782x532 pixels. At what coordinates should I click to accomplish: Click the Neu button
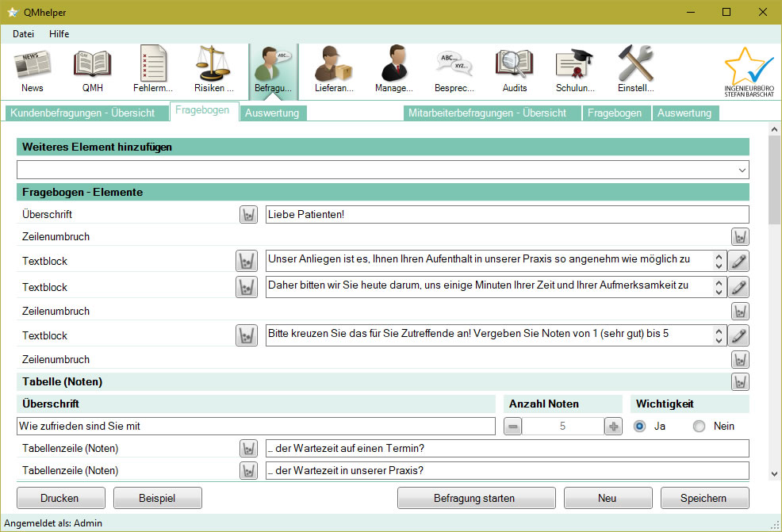pyautogui.click(x=608, y=498)
